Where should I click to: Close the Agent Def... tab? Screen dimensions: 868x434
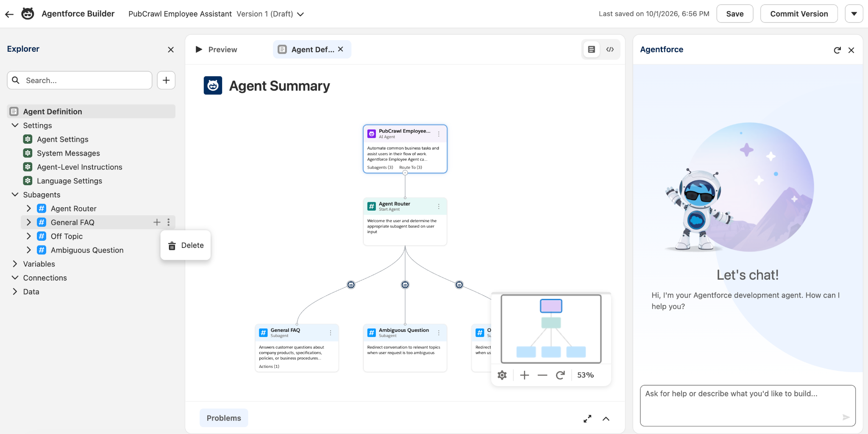tap(341, 49)
